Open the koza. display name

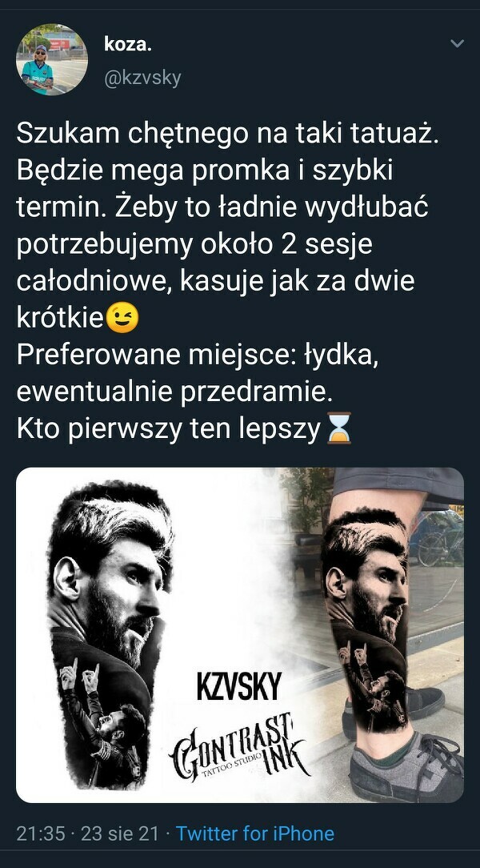coord(128,46)
